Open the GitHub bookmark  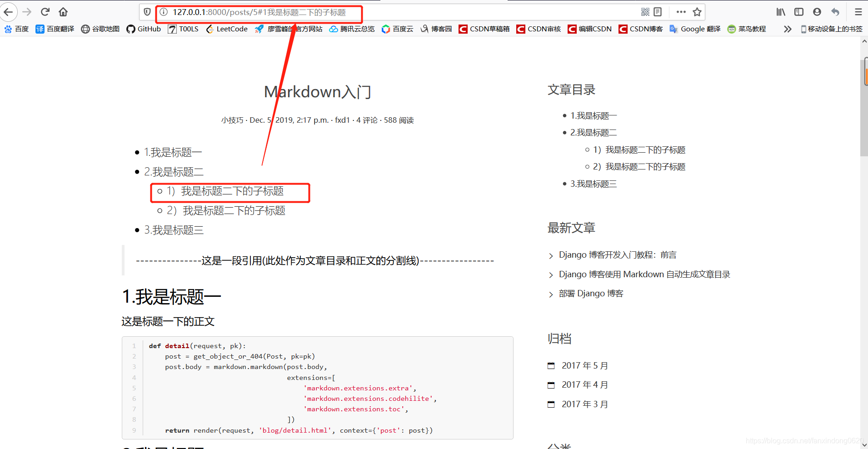(x=144, y=29)
